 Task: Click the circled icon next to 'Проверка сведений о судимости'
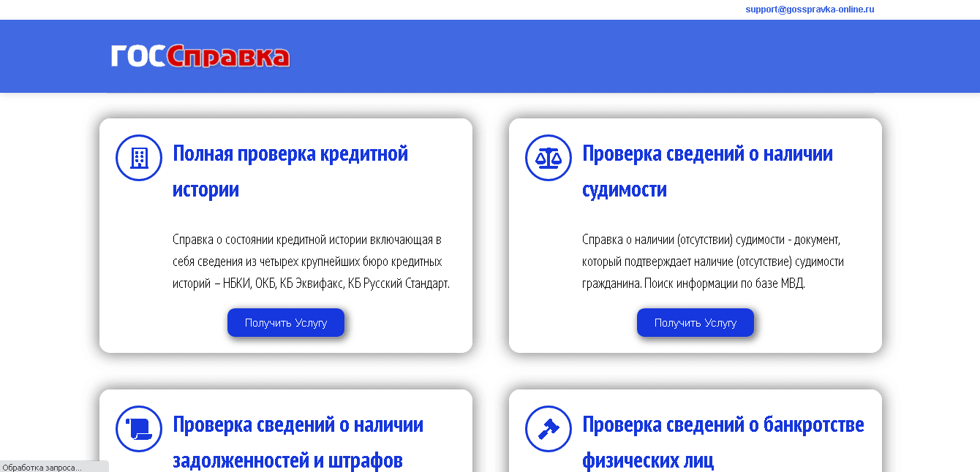pyautogui.click(x=548, y=157)
